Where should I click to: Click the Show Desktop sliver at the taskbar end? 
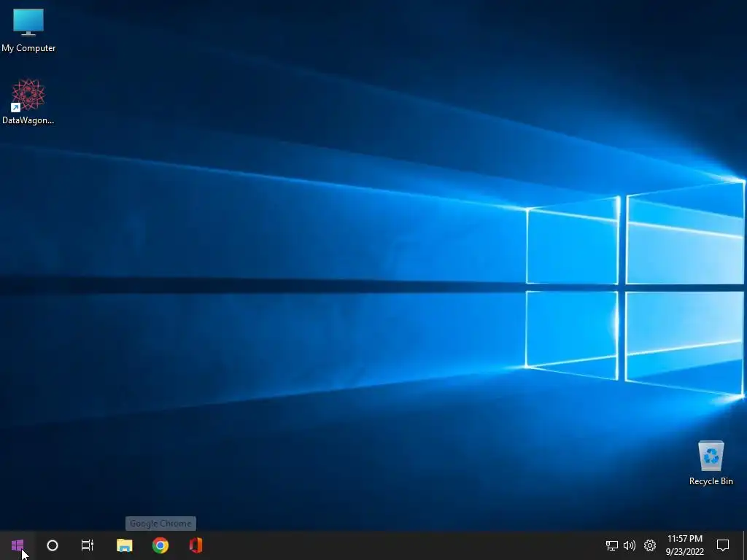click(x=745, y=545)
